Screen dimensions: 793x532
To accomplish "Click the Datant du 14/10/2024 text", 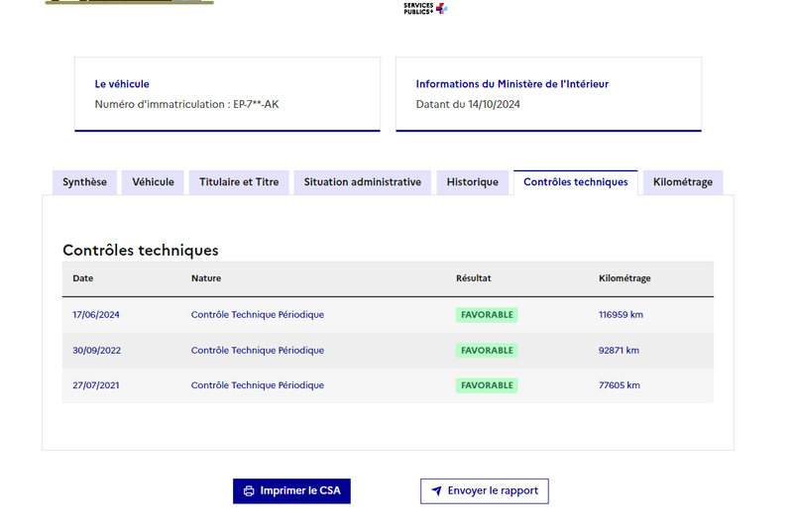I will tap(468, 105).
